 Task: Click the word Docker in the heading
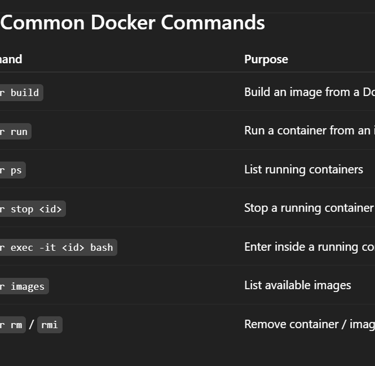point(123,23)
